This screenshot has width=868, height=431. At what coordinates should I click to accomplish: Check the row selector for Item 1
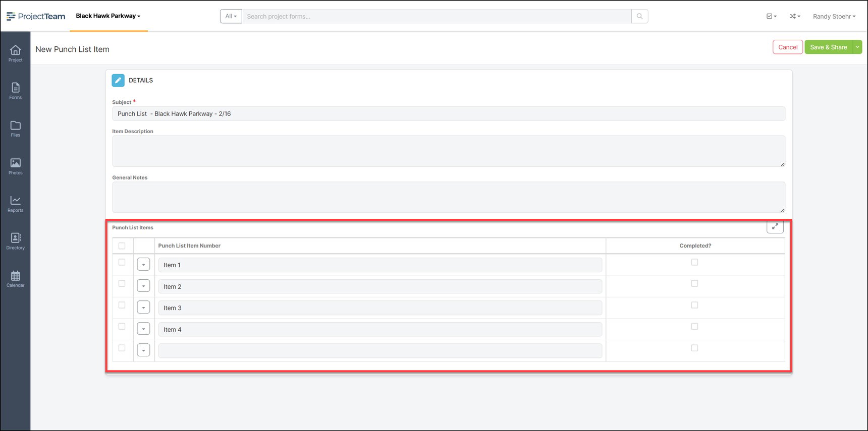[122, 262]
